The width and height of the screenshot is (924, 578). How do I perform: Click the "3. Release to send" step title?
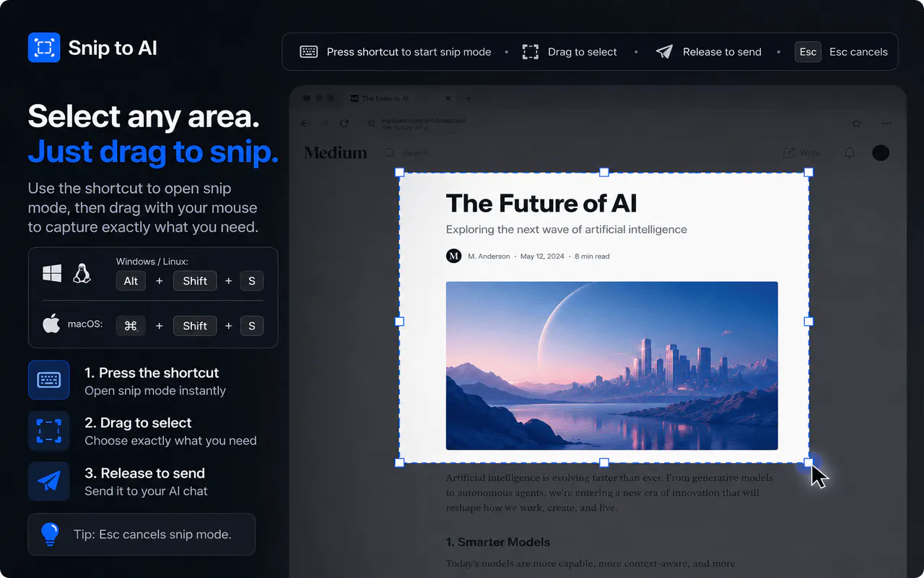click(x=144, y=473)
